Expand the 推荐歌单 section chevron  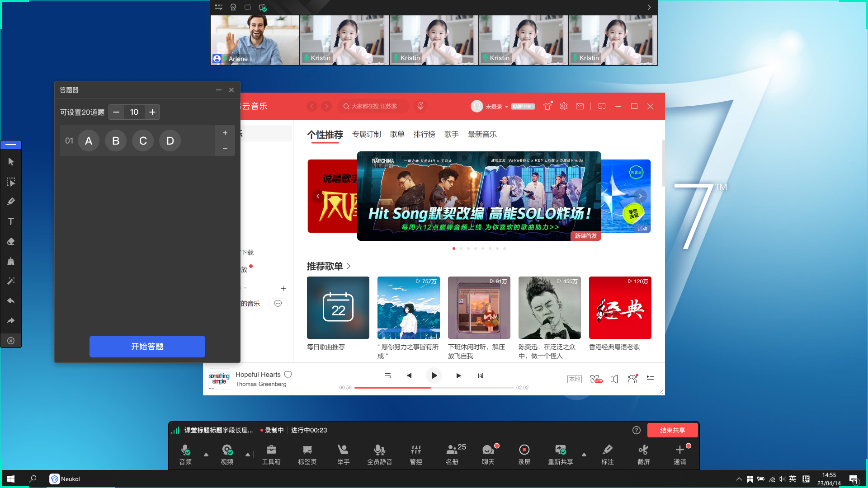click(349, 267)
